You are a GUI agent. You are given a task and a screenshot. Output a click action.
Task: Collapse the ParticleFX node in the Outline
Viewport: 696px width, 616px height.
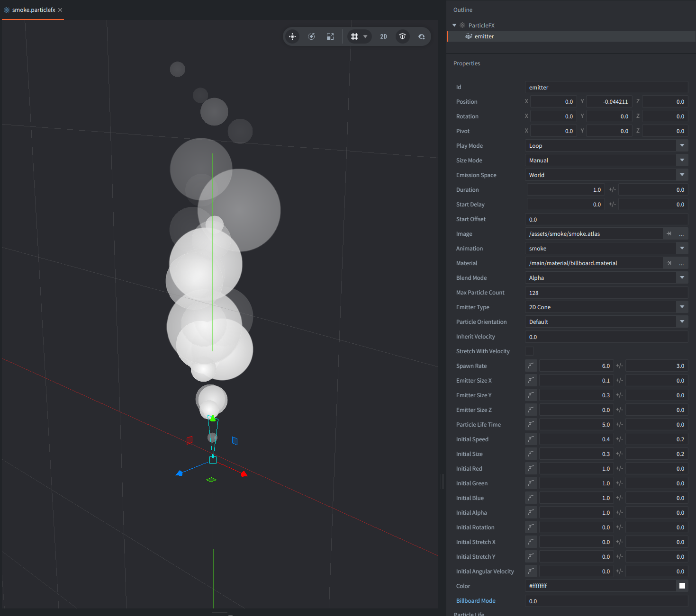point(454,25)
